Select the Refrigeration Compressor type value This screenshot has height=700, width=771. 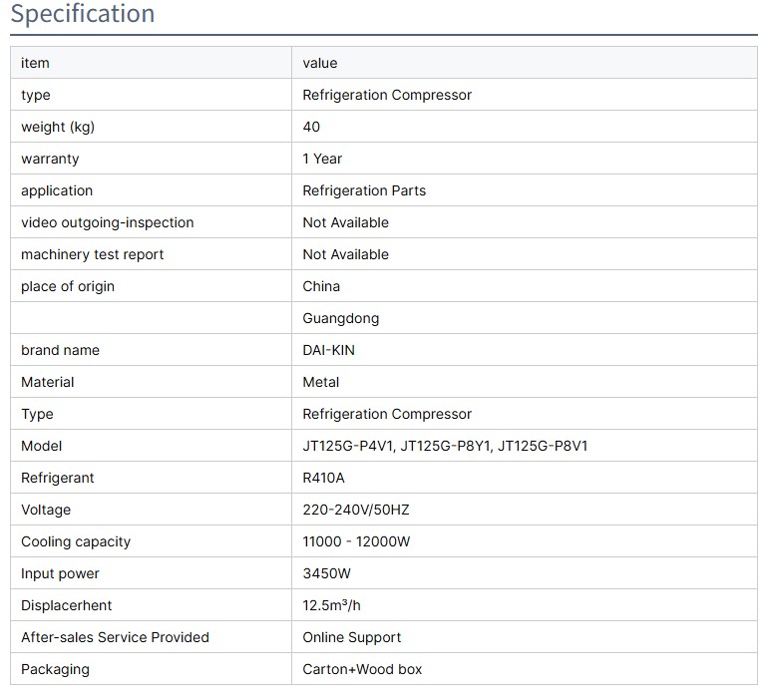(387, 95)
